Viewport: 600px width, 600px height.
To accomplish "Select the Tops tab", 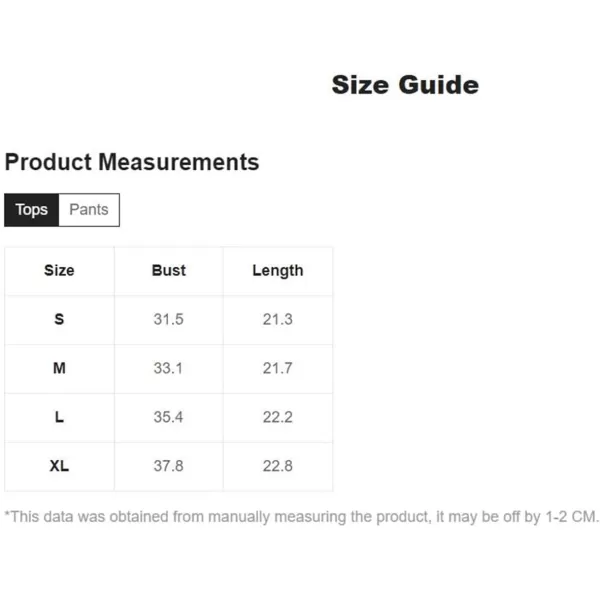I will click(31, 210).
